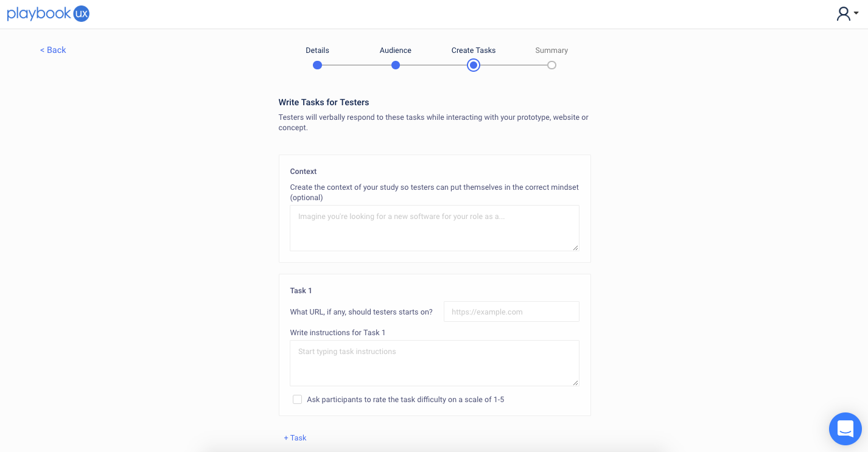This screenshot has width=868, height=452.
Task: Open the user account menu icon
Action: (x=847, y=14)
